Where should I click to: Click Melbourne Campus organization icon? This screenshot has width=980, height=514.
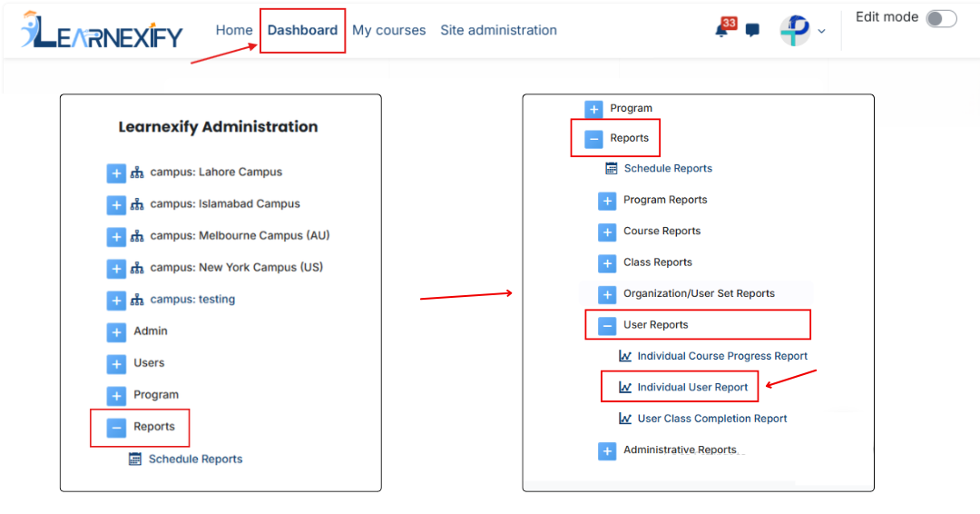tap(137, 236)
